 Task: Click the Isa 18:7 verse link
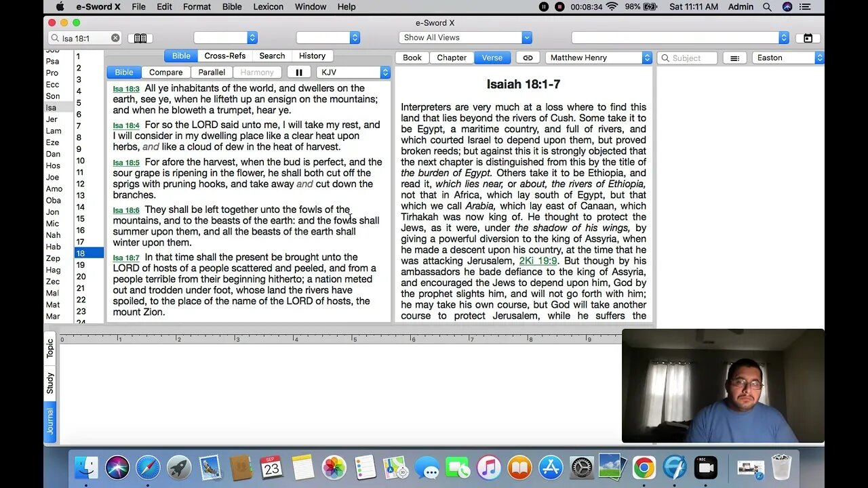[x=126, y=258]
